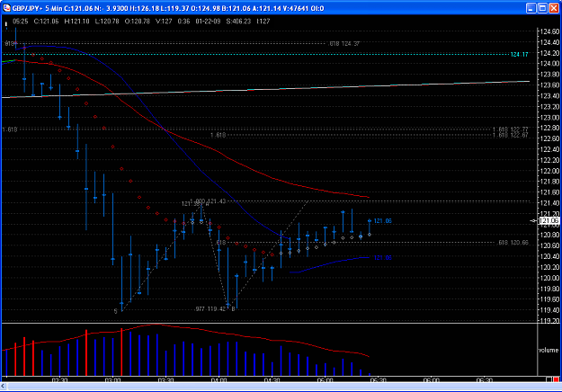Click the horizontal scrollbar track below the chart

click(x=283, y=387)
